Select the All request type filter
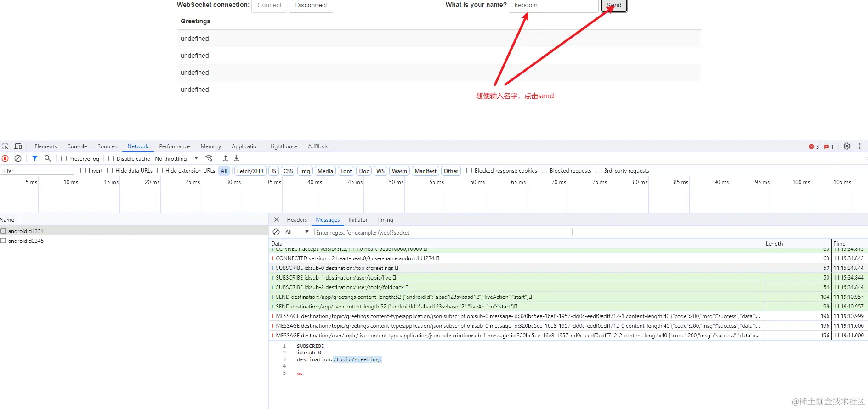This screenshot has height=409, width=868. tap(224, 171)
